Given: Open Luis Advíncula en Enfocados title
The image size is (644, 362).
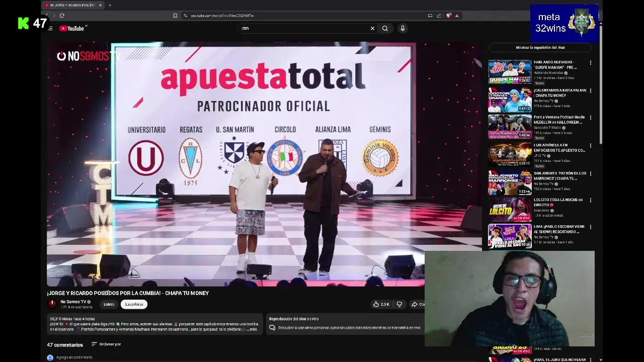Looking at the screenshot, I should pos(559,148).
